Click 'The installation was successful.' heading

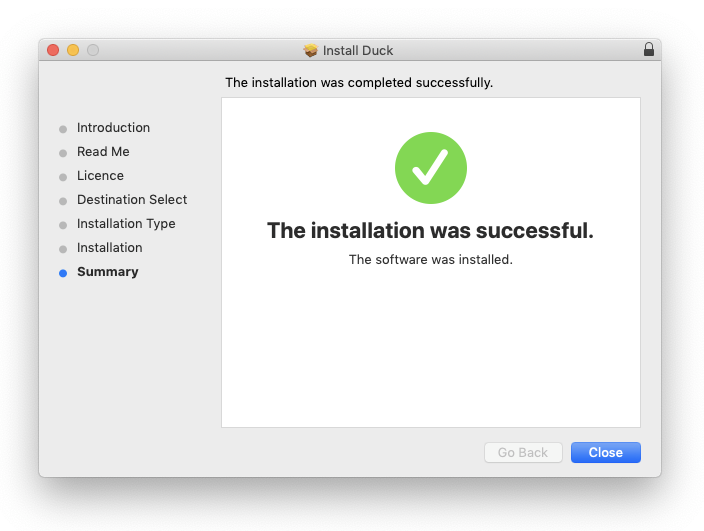[430, 231]
